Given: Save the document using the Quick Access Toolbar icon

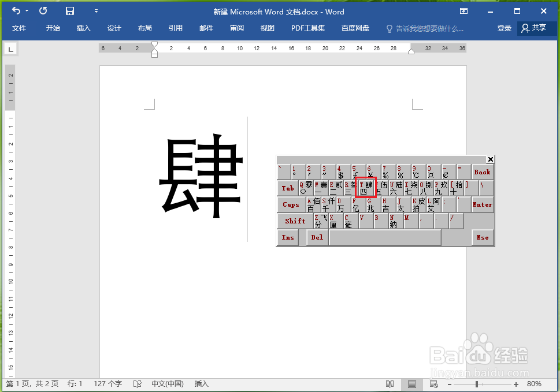Looking at the screenshot, I should pos(70,10).
